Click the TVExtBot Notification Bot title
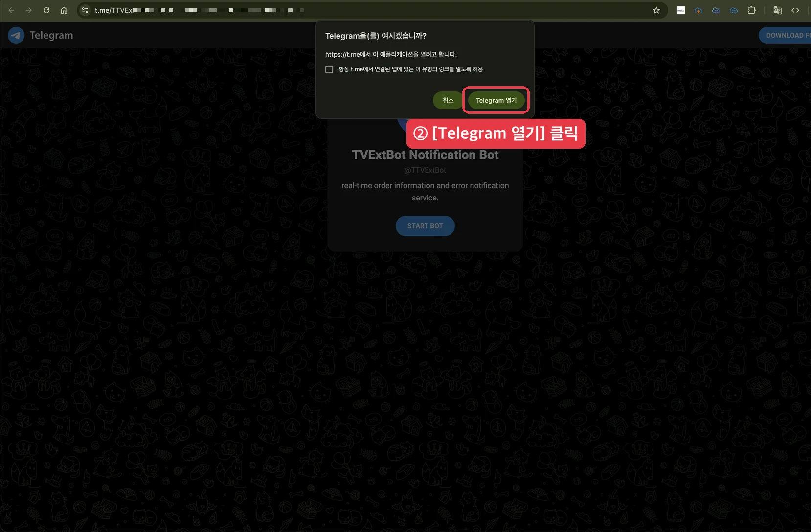 tap(425, 155)
